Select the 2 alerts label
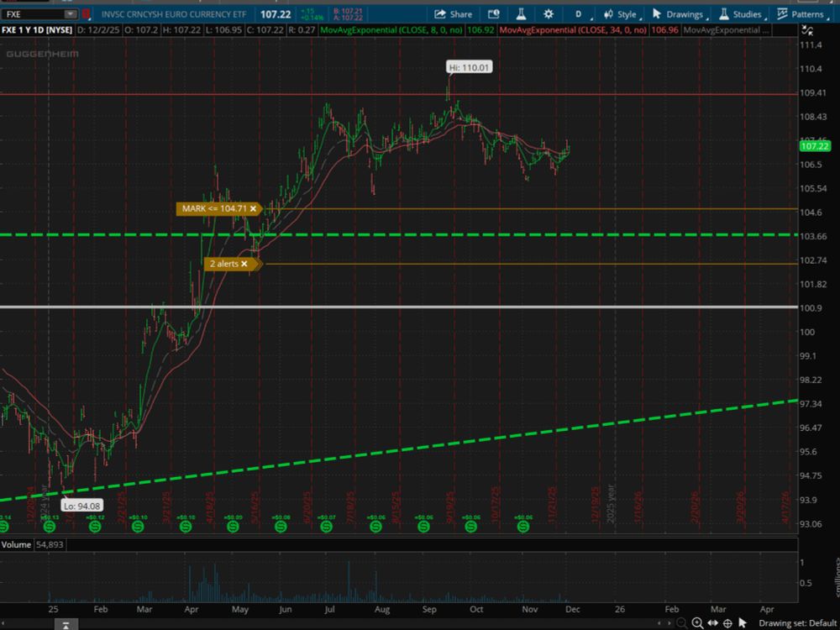 [x=224, y=264]
